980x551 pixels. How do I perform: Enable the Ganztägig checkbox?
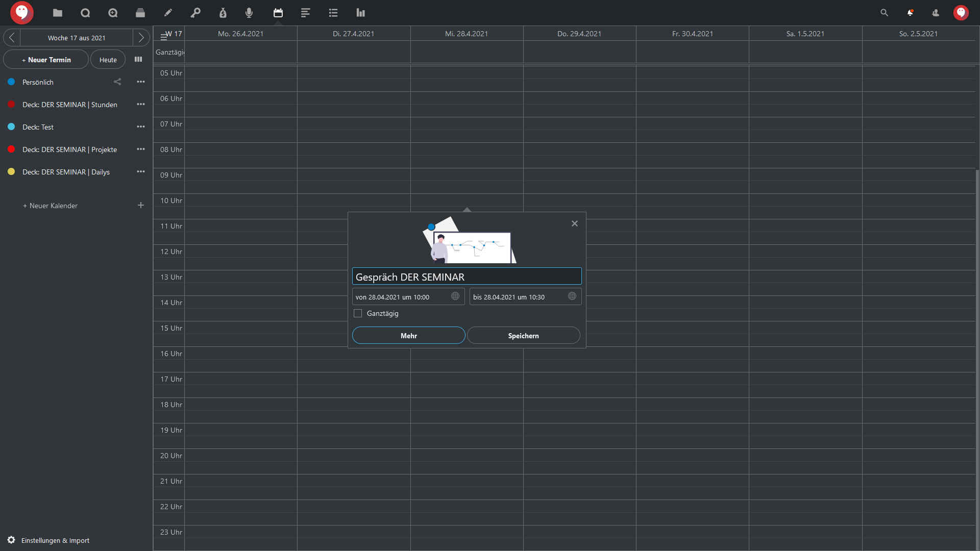pos(358,313)
